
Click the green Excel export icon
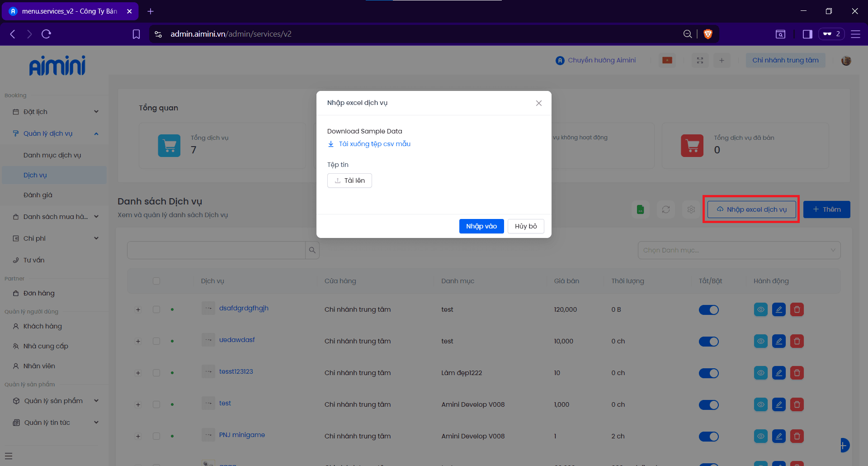(x=640, y=209)
